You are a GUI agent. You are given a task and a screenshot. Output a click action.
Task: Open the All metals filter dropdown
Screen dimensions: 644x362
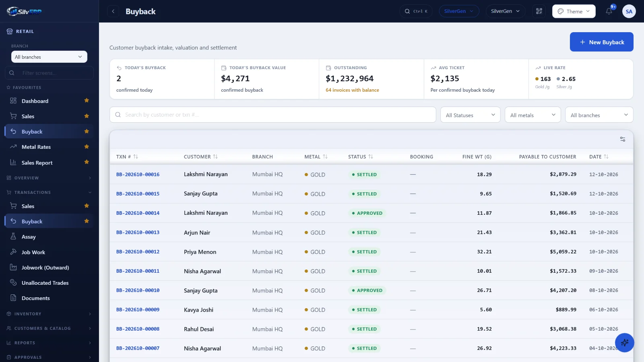533,115
